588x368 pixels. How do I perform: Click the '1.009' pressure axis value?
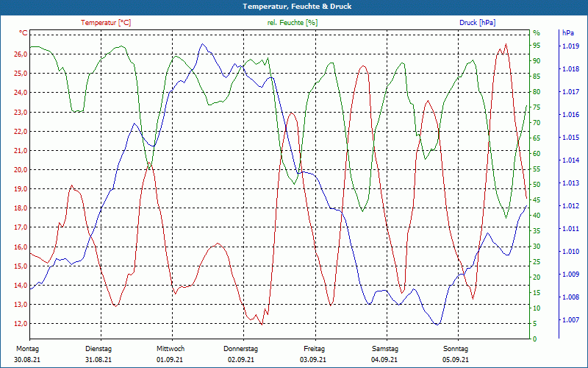(x=570, y=274)
